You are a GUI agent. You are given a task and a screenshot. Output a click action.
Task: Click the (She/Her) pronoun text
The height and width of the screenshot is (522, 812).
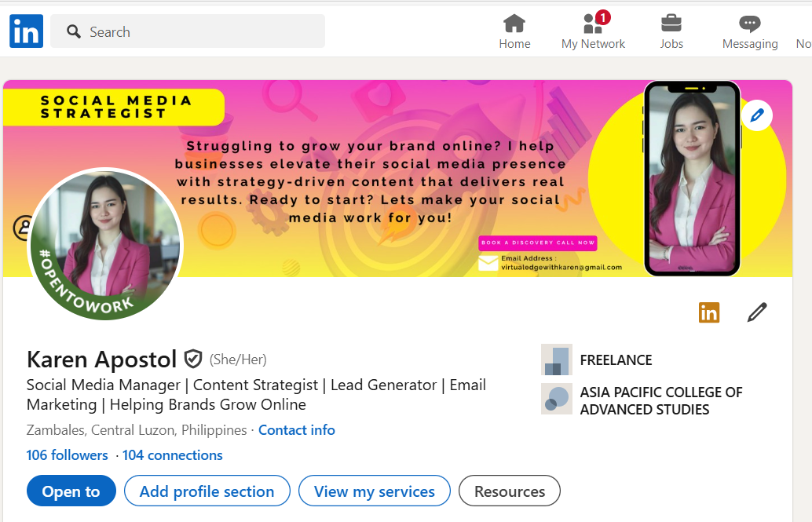238,360
